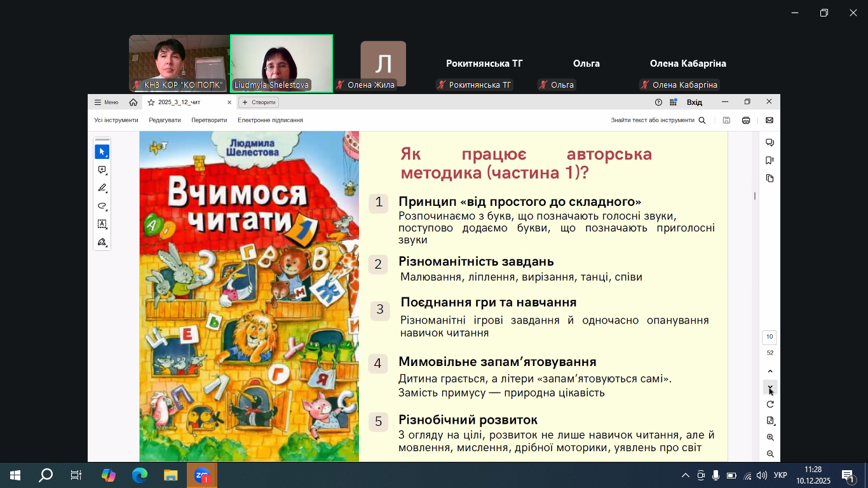Activate the text box selection tool

[102, 224]
